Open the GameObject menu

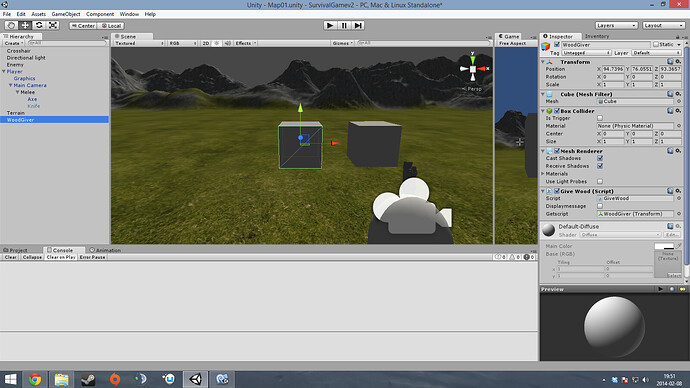[66, 14]
